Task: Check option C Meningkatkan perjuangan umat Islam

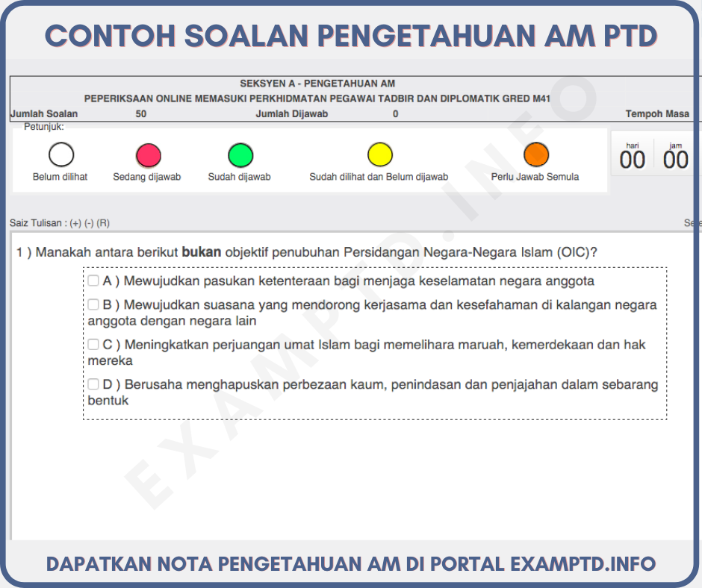Action: coord(93,344)
